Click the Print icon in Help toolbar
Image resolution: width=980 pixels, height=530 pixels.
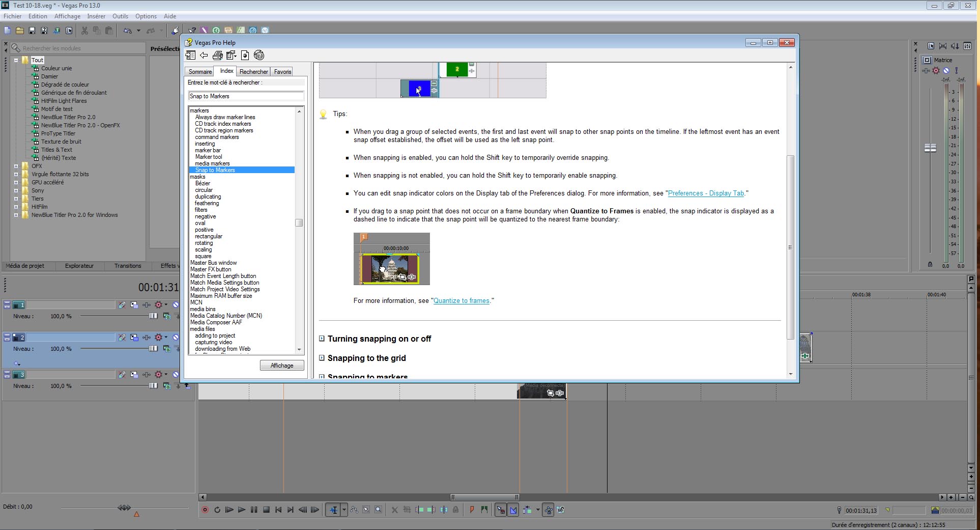click(217, 55)
